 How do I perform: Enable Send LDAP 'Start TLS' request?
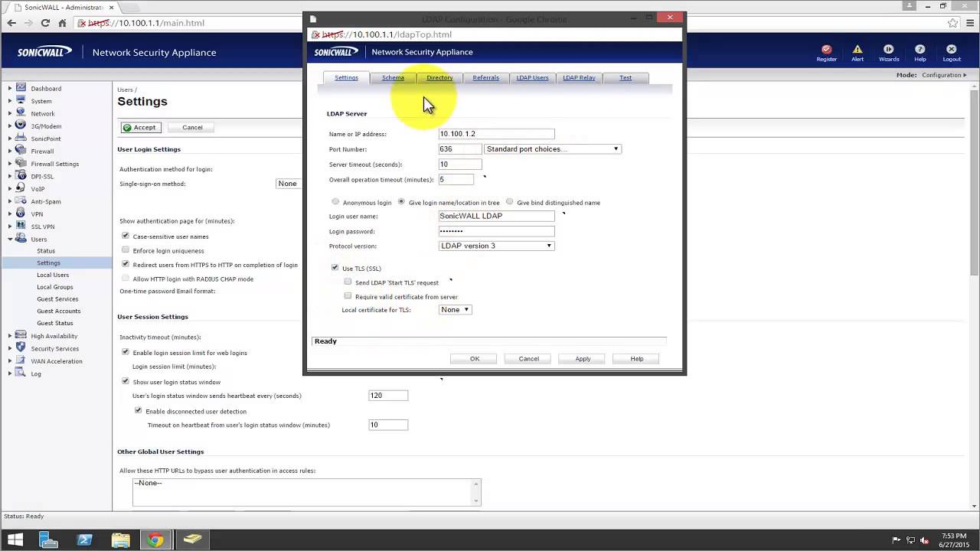pyautogui.click(x=348, y=282)
